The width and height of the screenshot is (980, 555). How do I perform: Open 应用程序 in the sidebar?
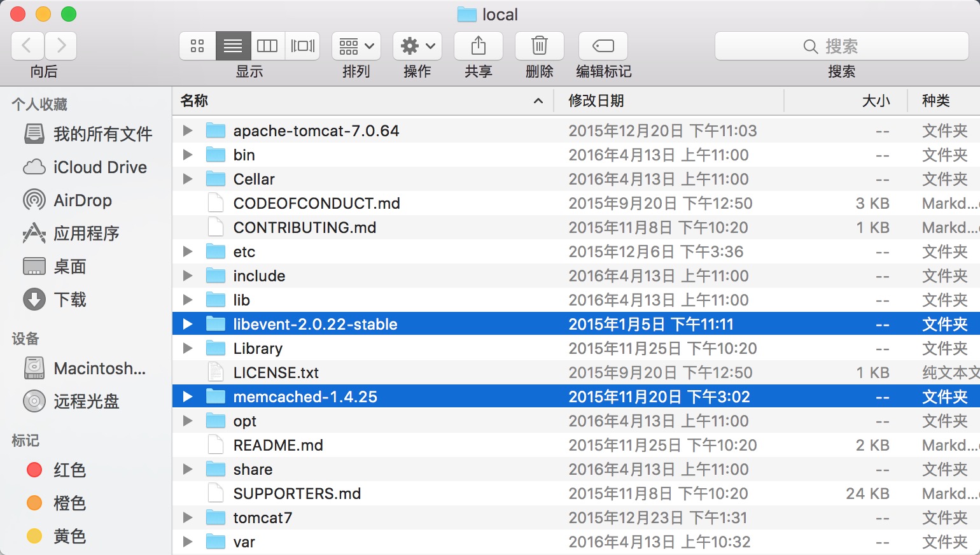point(71,233)
